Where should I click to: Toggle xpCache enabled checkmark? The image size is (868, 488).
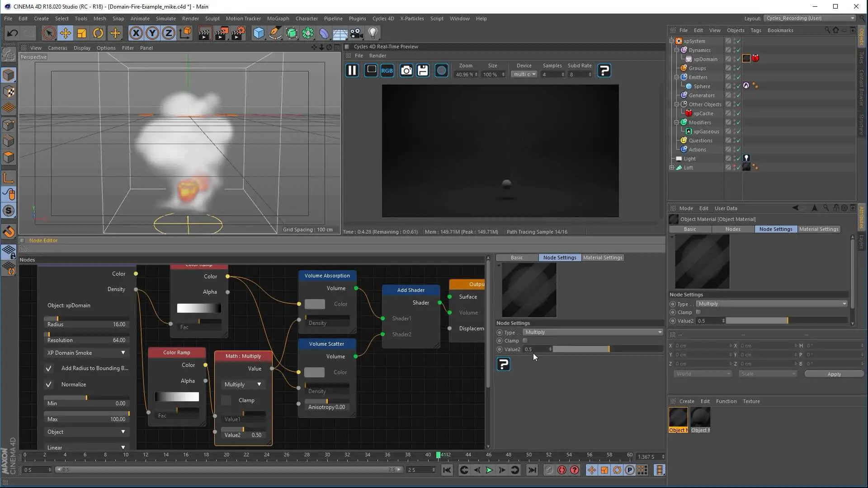738,113
